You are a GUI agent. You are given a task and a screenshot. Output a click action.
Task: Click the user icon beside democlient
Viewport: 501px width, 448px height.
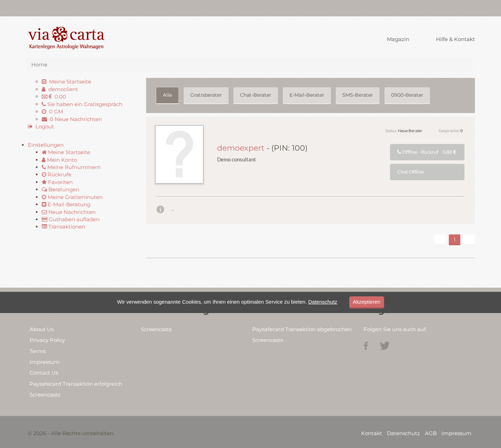[43, 89]
